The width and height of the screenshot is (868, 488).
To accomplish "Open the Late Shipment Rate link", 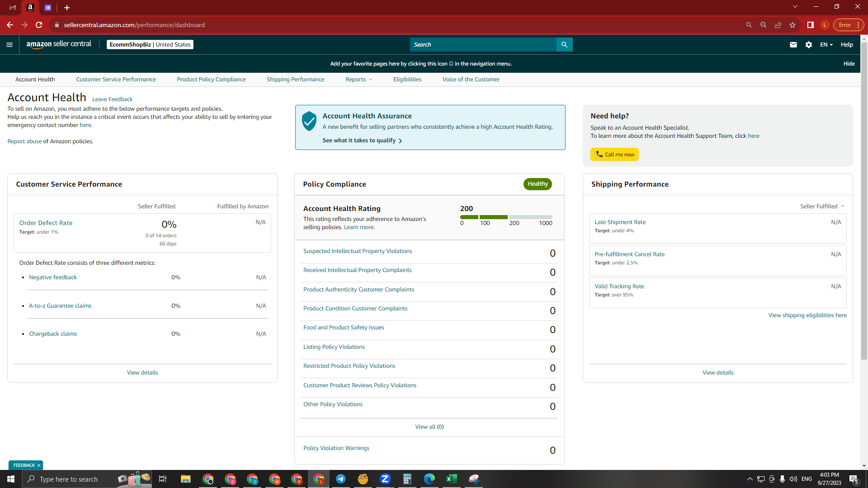I will pyautogui.click(x=620, y=222).
